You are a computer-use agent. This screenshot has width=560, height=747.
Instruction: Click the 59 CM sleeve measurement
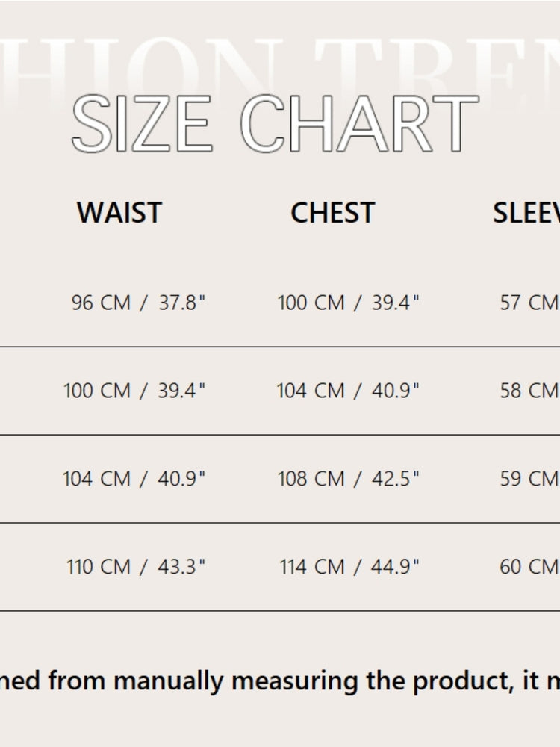[x=529, y=479]
